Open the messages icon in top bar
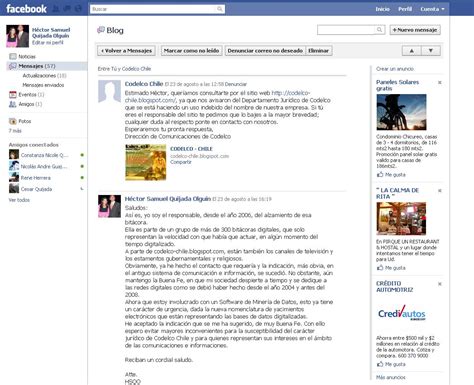The width and height of the screenshot is (474, 385). click(x=67, y=9)
